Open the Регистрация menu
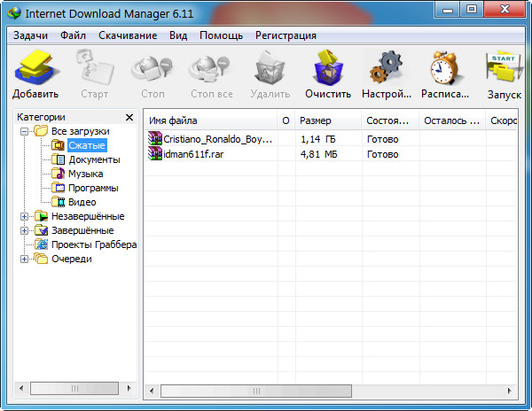The width and height of the screenshot is (532, 411). click(x=286, y=35)
